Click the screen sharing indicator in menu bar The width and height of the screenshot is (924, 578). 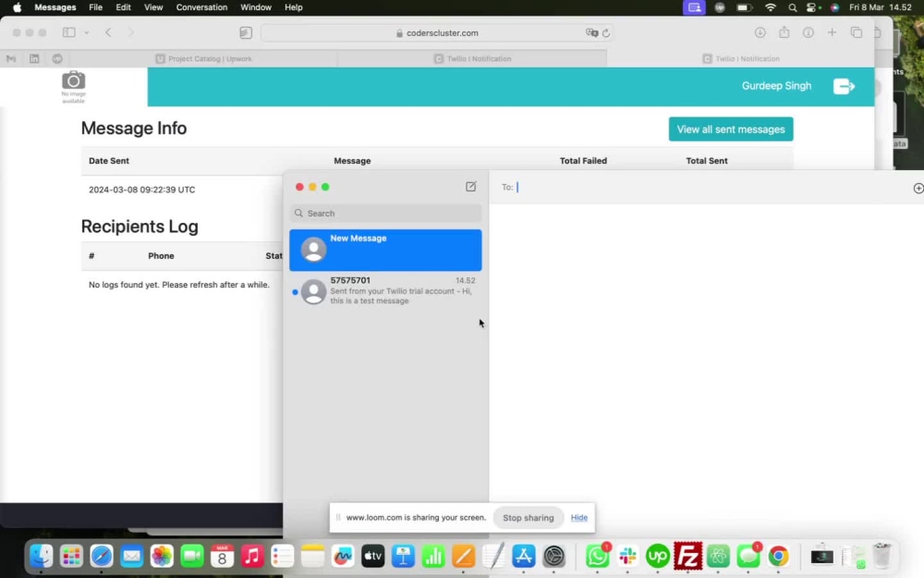(694, 7)
